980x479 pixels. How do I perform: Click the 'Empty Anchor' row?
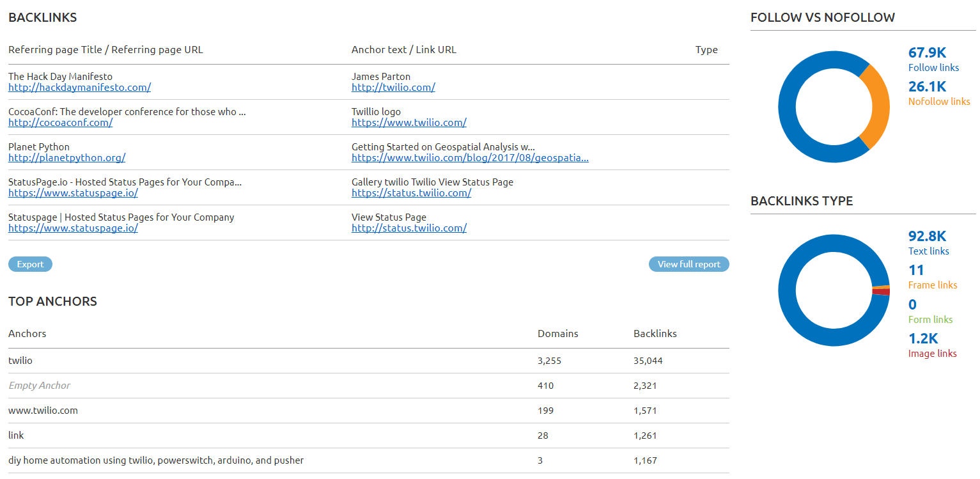tap(368, 386)
